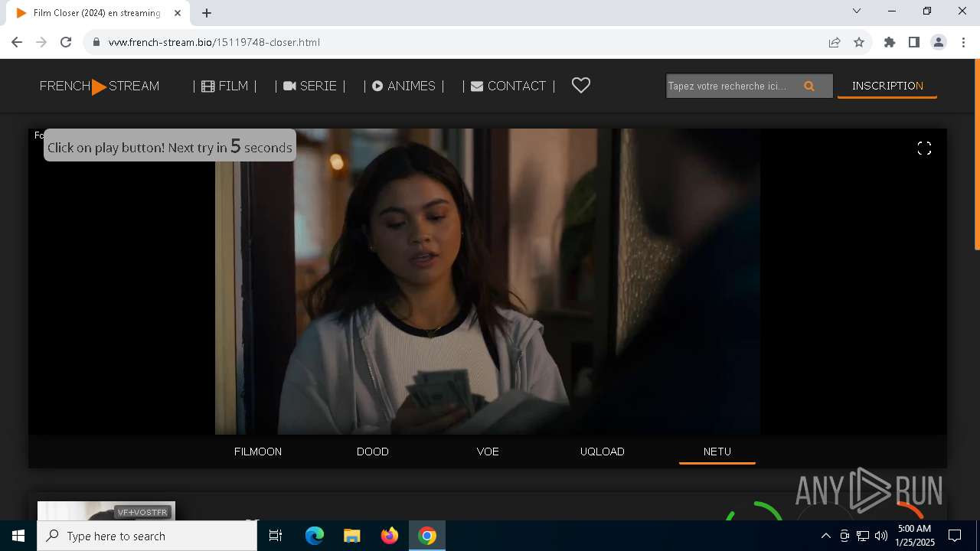
Task: Select the FILMOON player tab
Action: 258,452
